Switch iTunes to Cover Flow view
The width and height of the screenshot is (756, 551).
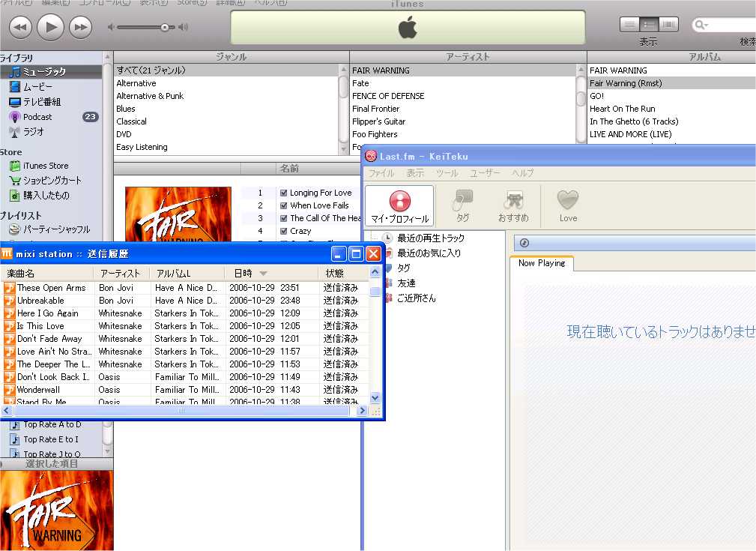pyautogui.click(x=668, y=25)
